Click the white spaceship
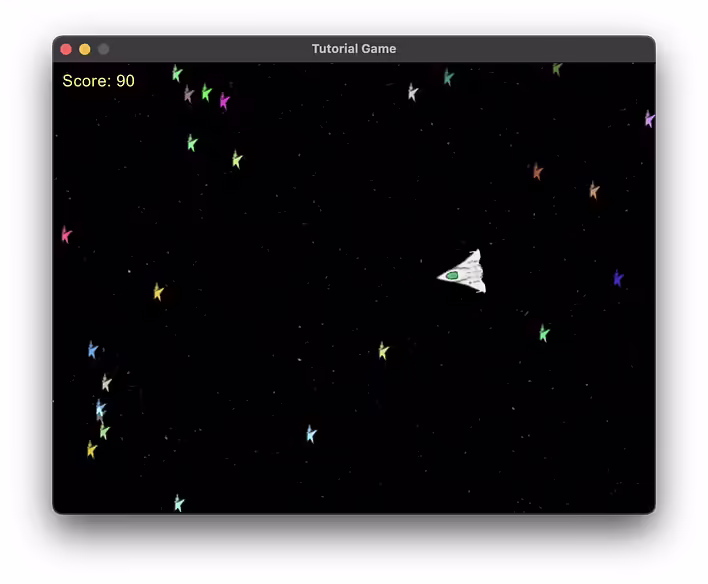 point(464,272)
